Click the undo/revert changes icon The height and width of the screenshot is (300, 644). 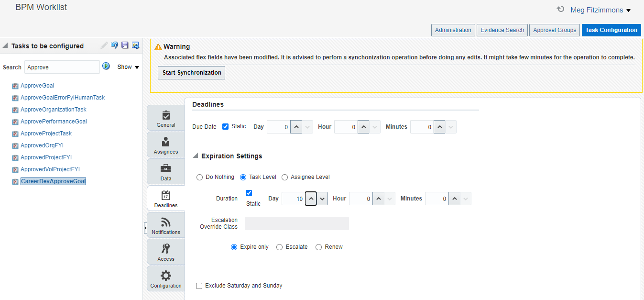coord(114,45)
